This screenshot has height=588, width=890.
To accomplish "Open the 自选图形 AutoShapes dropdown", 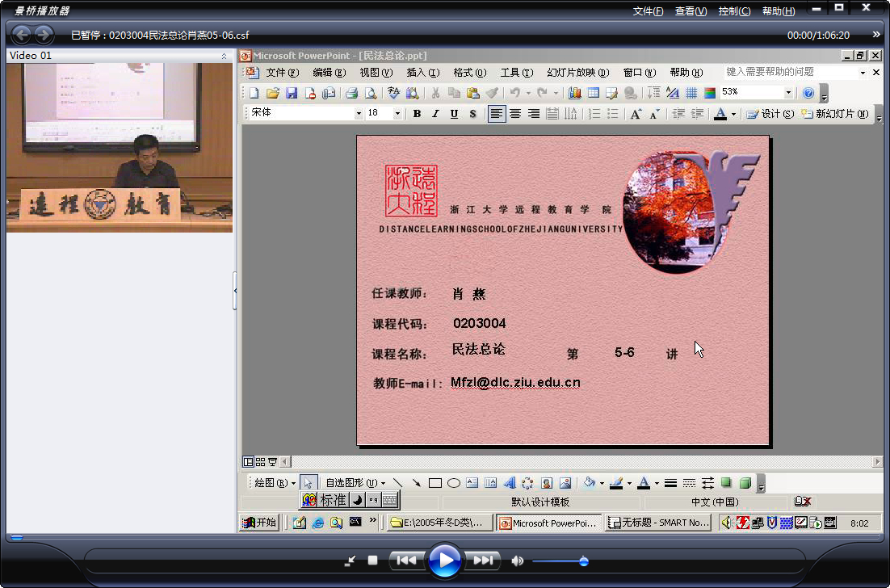I will 355,483.
